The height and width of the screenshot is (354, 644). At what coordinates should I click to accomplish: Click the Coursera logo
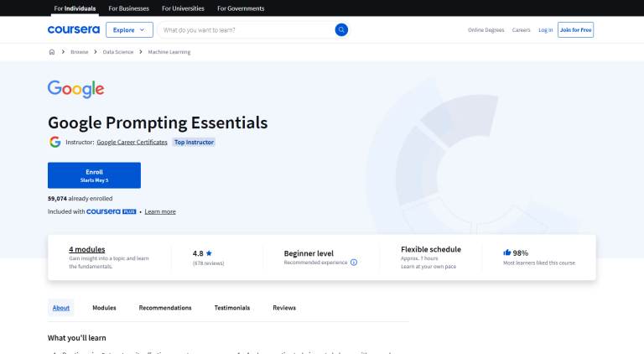(74, 29)
